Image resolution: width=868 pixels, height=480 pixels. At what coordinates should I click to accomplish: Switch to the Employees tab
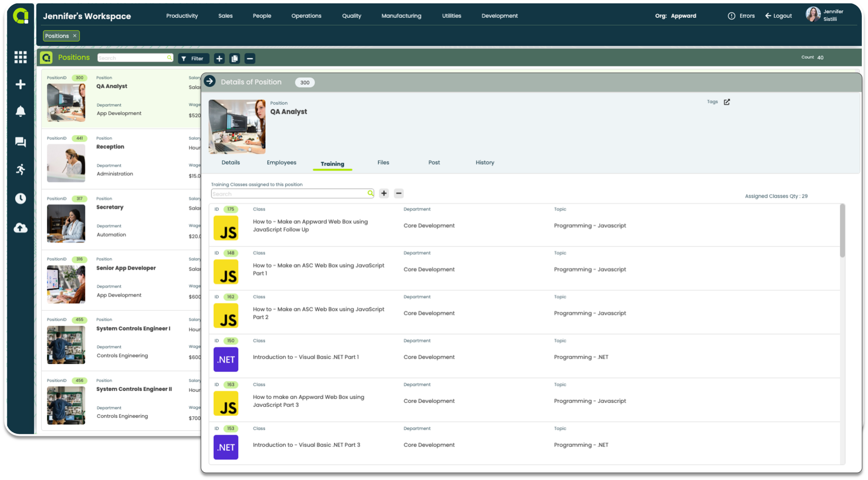click(x=281, y=162)
